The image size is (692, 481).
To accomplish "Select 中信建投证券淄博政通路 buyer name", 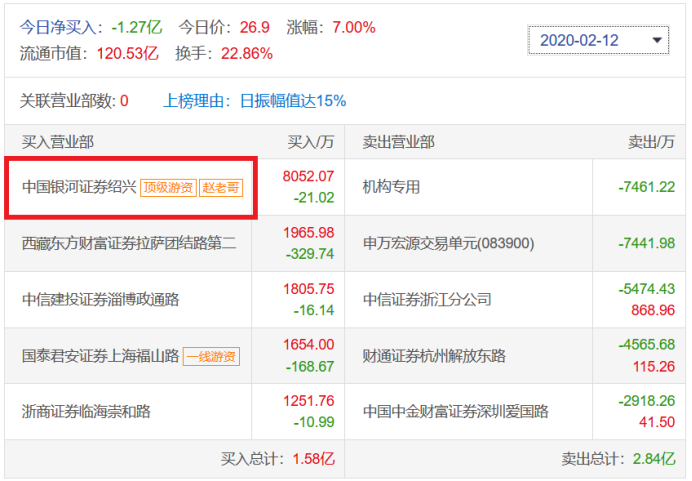I will pyautogui.click(x=101, y=300).
